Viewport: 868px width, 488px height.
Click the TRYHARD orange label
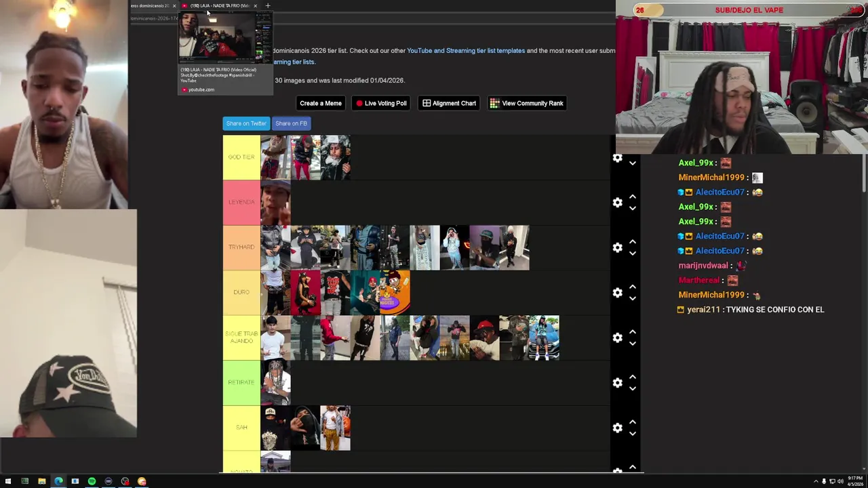[x=241, y=247]
